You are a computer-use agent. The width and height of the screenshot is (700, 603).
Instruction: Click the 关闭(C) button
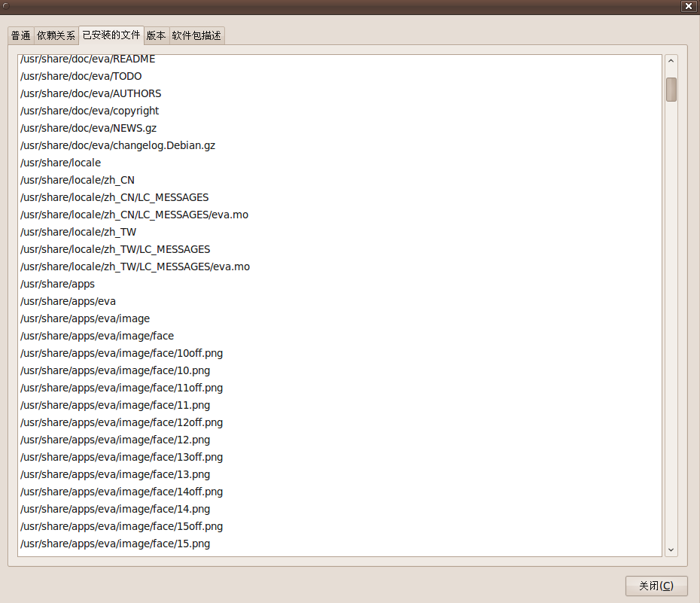tap(656, 586)
